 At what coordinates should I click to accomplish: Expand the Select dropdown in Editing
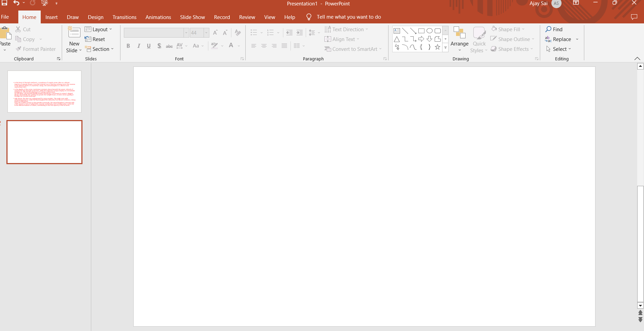(559, 49)
